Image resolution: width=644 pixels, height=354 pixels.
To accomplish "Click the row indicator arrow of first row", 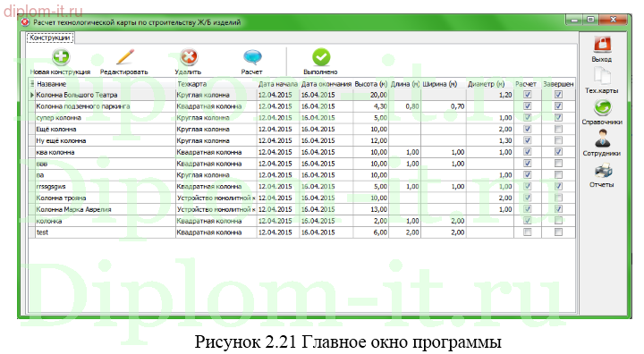I will (x=32, y=95).
